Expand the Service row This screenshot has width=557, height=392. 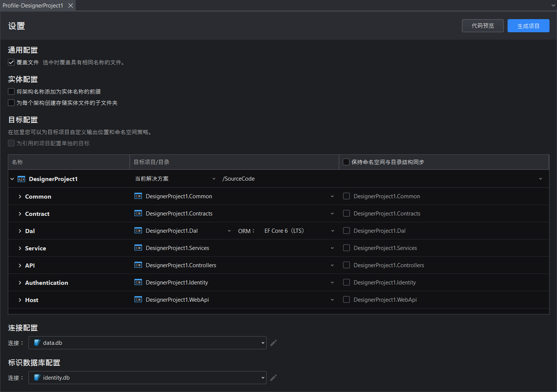pos(20,248)
